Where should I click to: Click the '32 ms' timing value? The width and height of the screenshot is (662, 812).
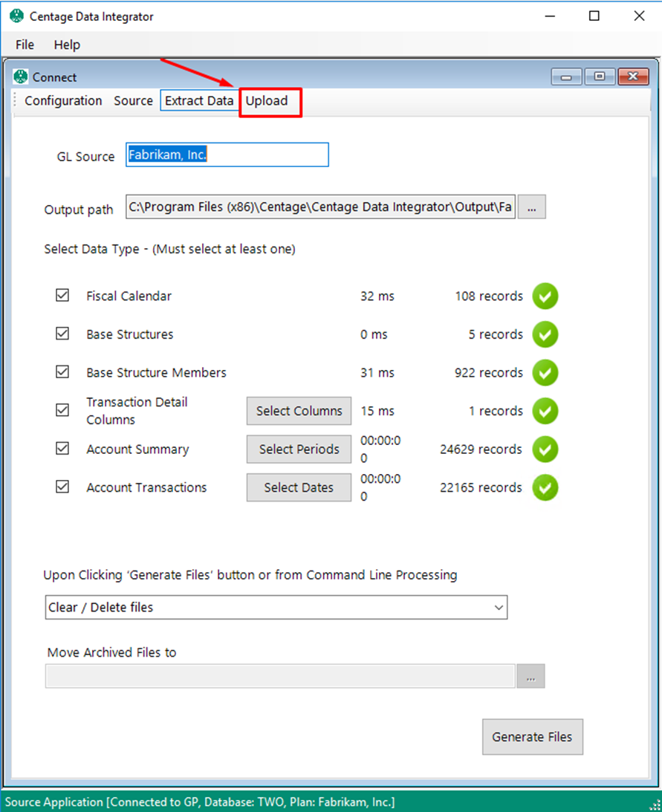pyautogui.click(x=377, y=296)
